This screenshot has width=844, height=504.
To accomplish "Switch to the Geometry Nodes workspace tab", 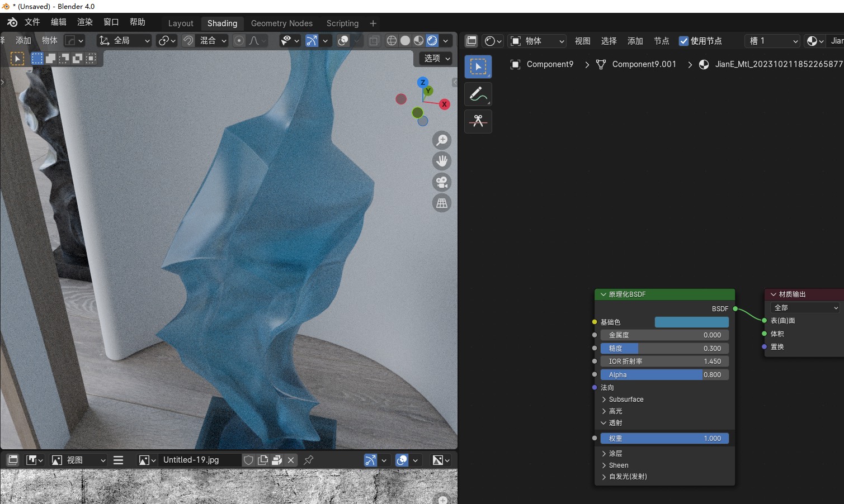I will click(x=281, y=23).
